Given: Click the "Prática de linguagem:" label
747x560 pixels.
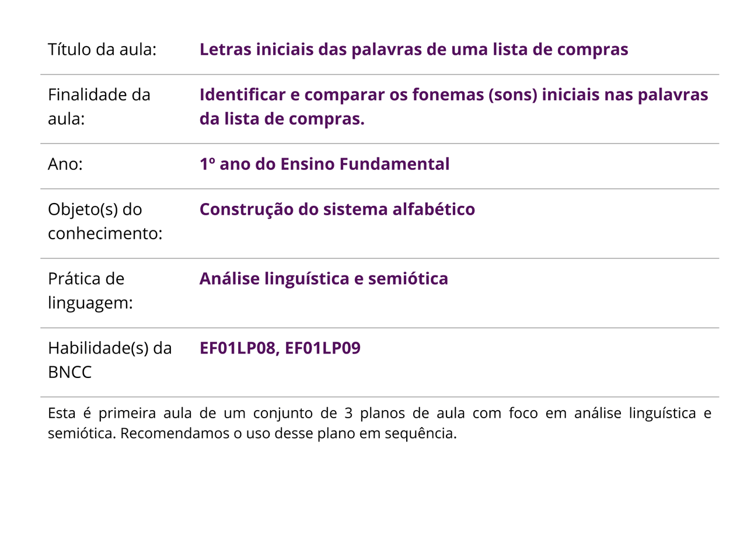Looking at the screenshot, I should click(x=90, y=290).
